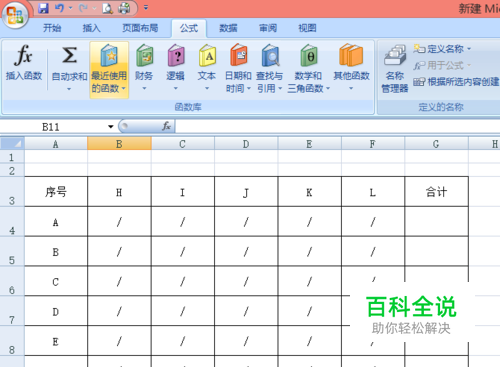Click the quick print printer icon
The image size is (500, 367).
(124, 8)
